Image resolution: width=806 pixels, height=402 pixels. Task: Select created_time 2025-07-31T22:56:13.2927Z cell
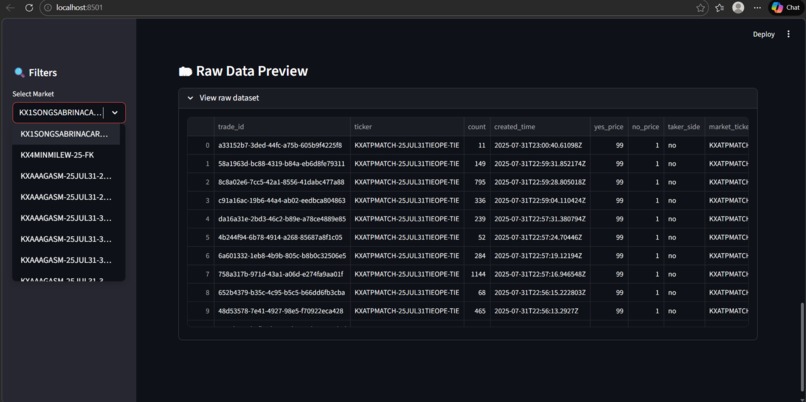(540, 311)
